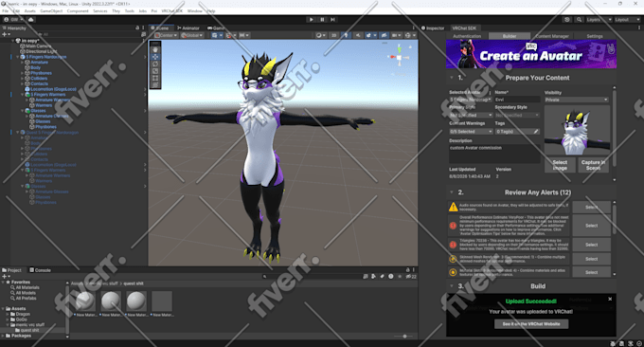
Task: Click the hidden packages count icon
Action: 411,276
